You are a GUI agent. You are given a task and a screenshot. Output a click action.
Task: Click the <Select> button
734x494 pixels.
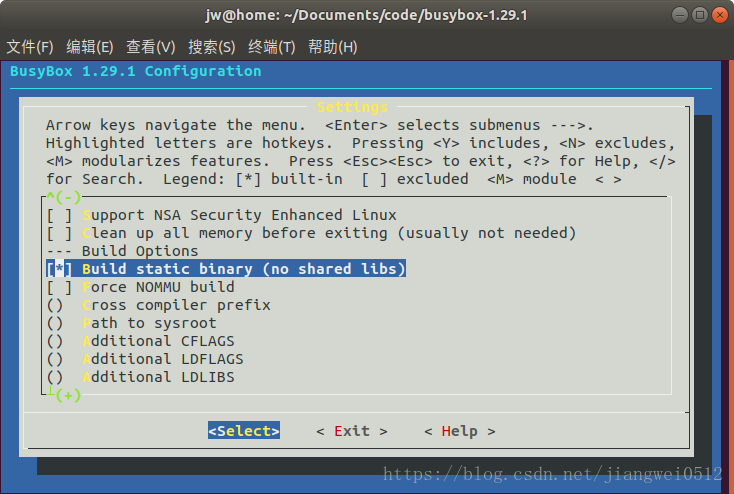click(x=244, y=430)
